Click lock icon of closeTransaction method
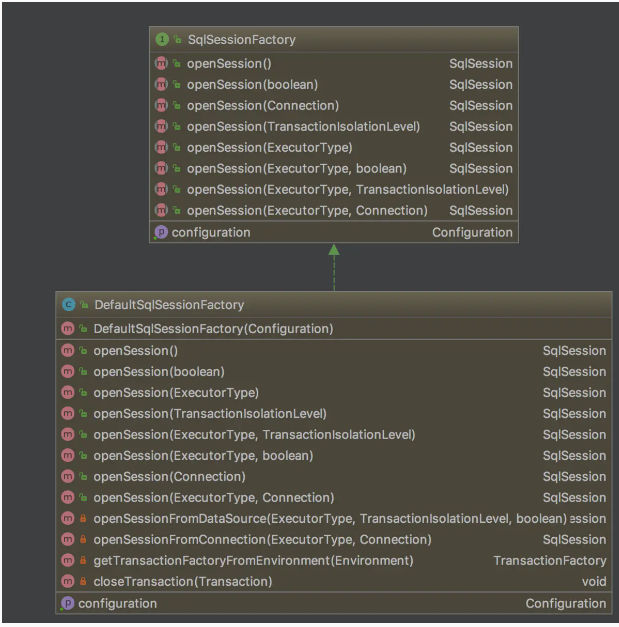 [83, 581]
